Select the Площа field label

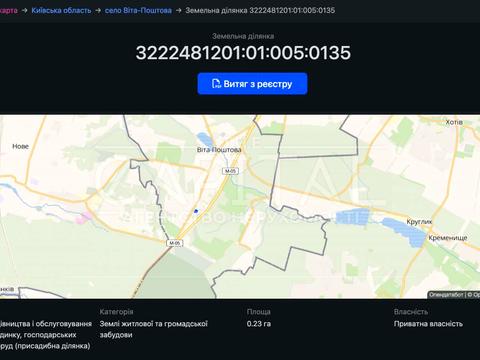coord(259,312)
